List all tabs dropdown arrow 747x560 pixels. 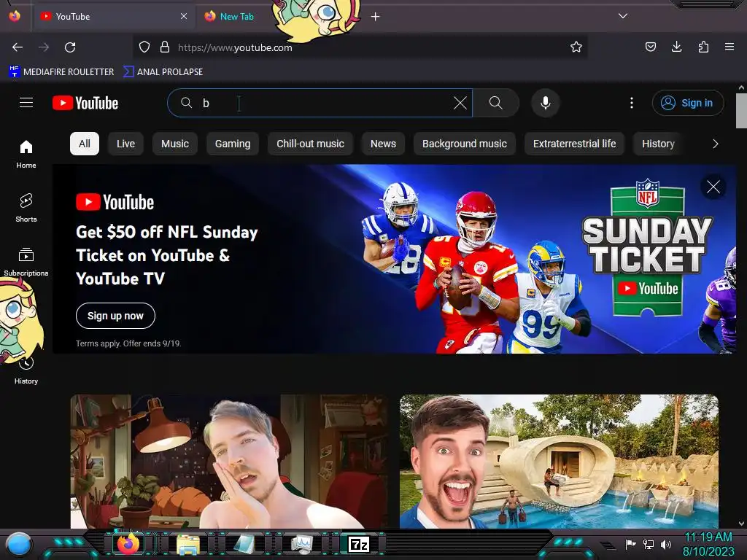point(623,16)
